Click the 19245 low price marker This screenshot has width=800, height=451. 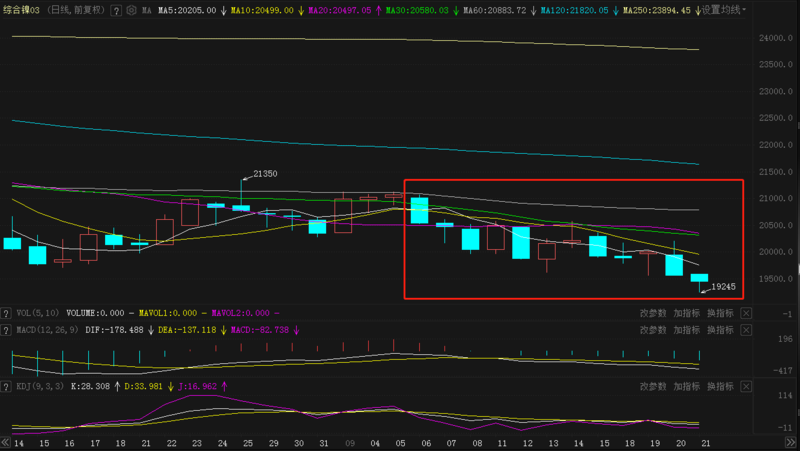(722, 287)
